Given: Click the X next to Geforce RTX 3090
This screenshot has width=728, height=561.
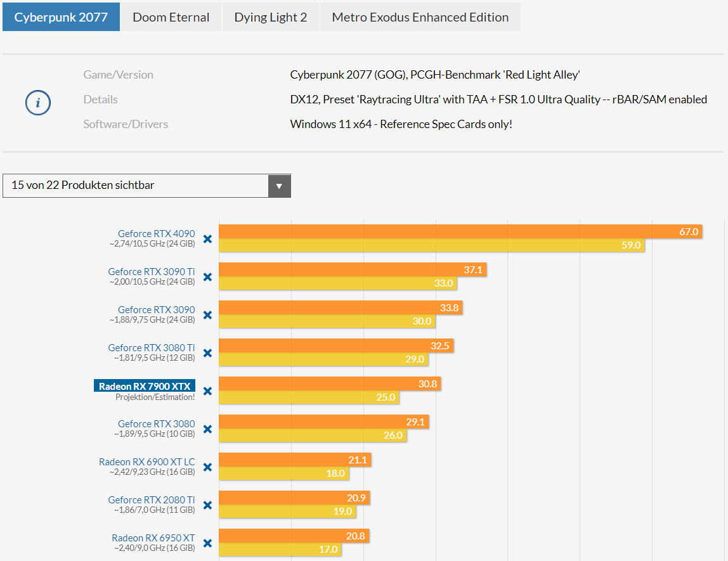Looking at the screenshot, I should click(207, 315).
